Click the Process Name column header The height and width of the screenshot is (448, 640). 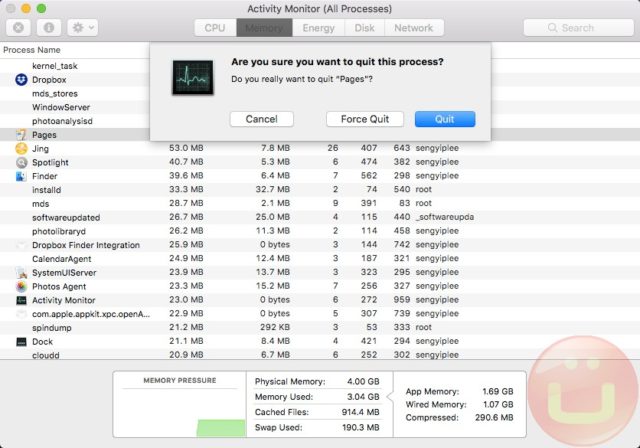point(32,50)
